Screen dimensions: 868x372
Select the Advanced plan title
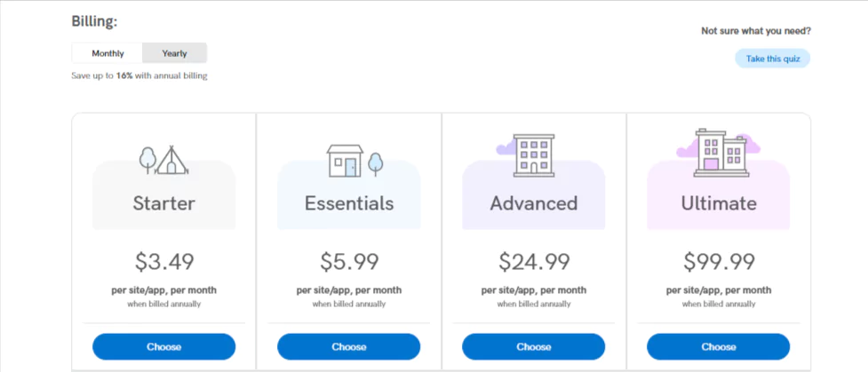pyautogui.click(x=534, y=203)
